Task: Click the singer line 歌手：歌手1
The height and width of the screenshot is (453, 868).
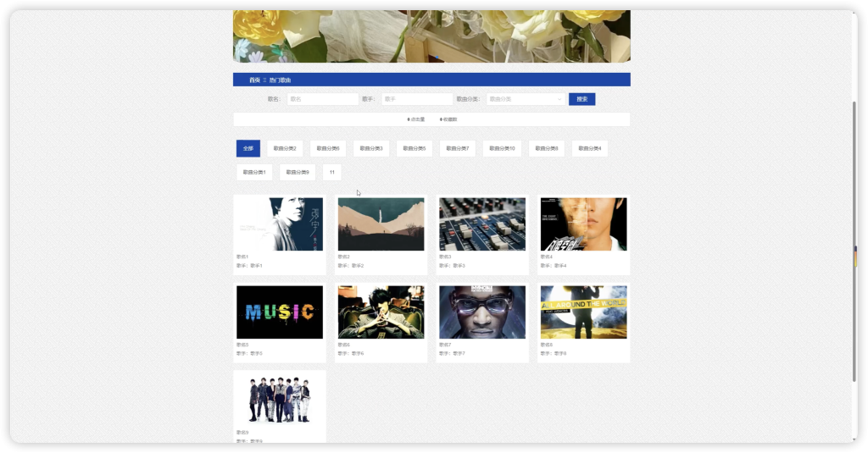Action: coord(250,266)
